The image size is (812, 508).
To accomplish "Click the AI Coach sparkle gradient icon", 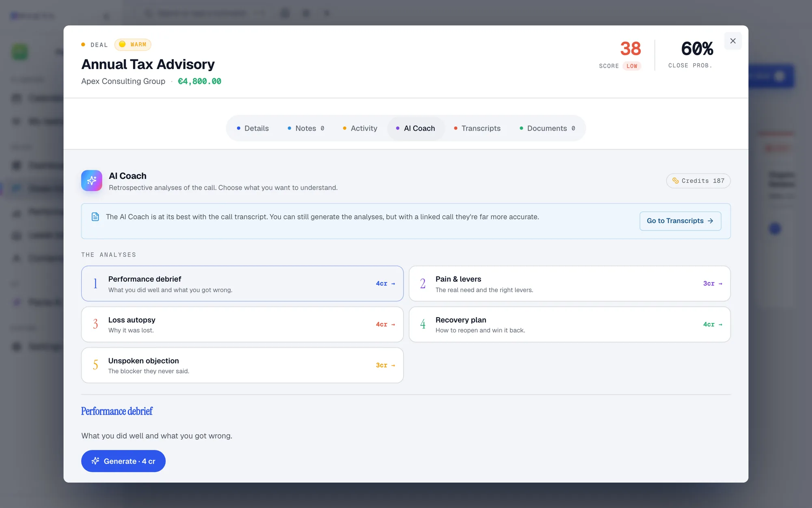I will 92,181.
